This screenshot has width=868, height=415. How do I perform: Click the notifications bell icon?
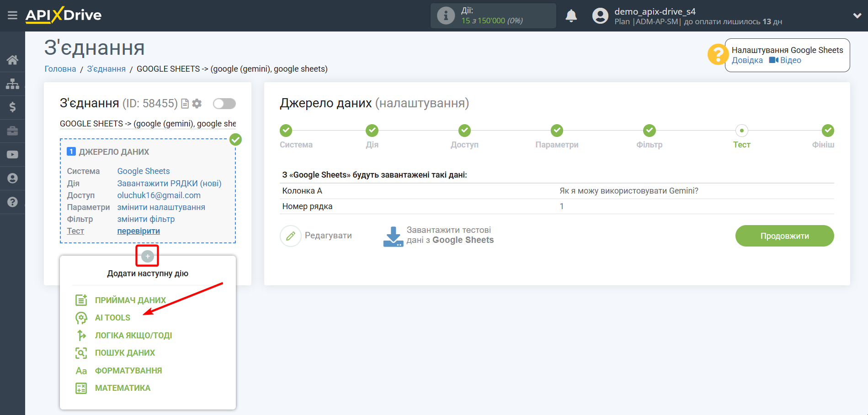coord(571,16)
